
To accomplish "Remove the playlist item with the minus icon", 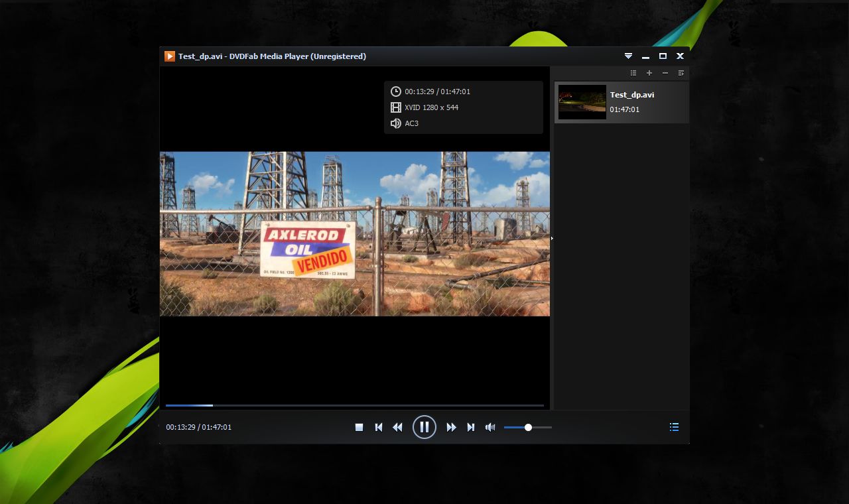I will click(665, 73).
